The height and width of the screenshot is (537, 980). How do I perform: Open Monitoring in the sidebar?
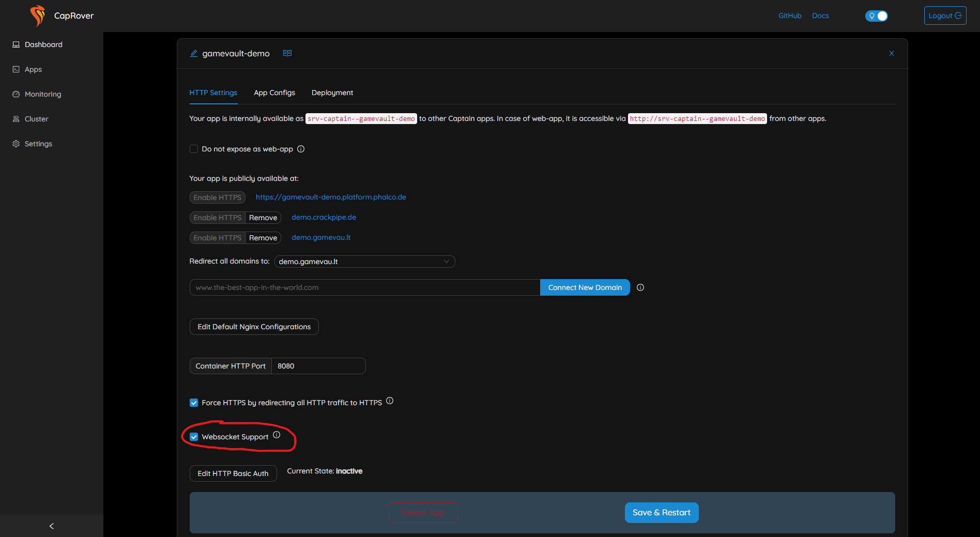[x=43, y=94]
